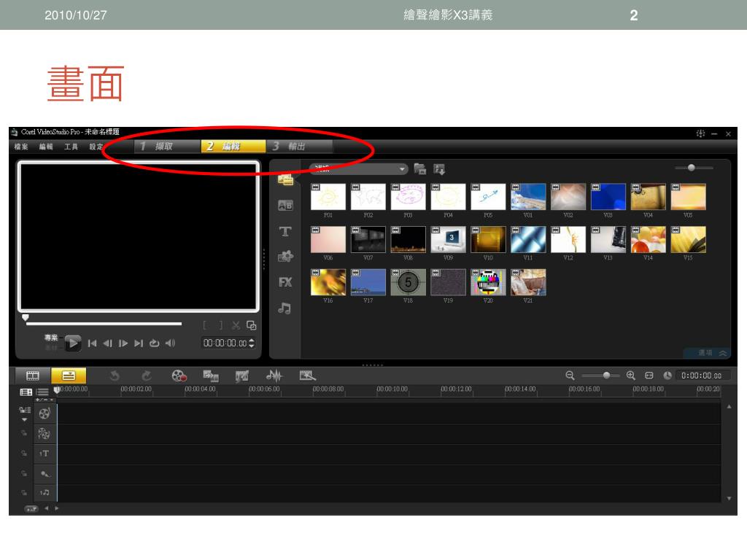Select the V20 test pattern thumbnail
747x560 pixels.
(x=488, y=282)
